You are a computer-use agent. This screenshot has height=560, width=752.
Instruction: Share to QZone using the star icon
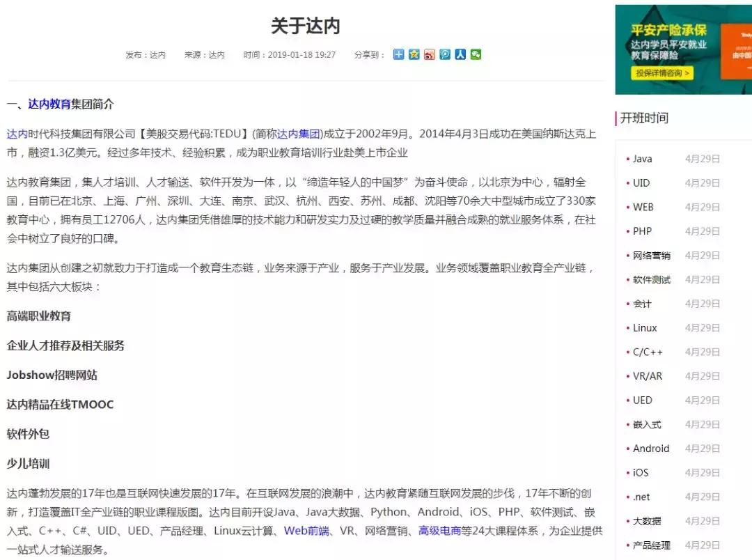(414, 54)
